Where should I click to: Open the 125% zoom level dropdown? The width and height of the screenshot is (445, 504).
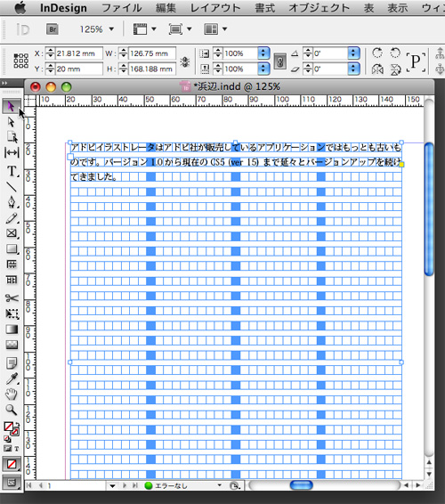point(111,29)
